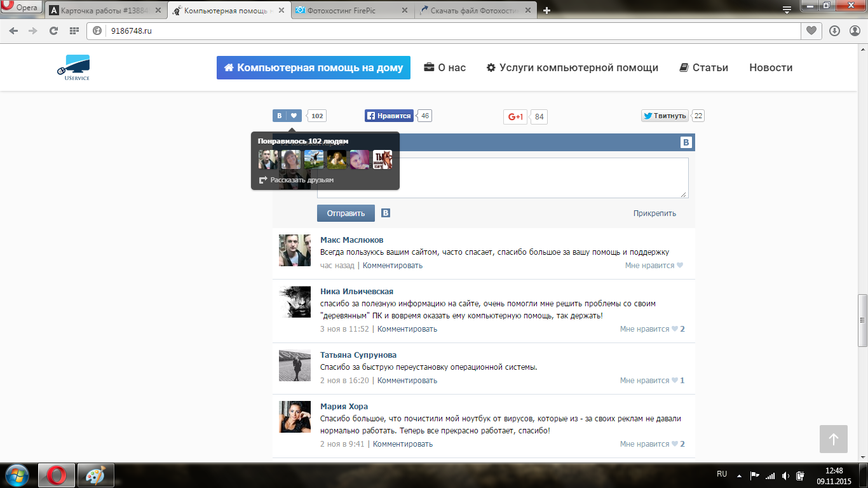Viewport: 868px width, 488px height.
Task: Click the third liker avatar in the popup
Action: click(314, 159)
